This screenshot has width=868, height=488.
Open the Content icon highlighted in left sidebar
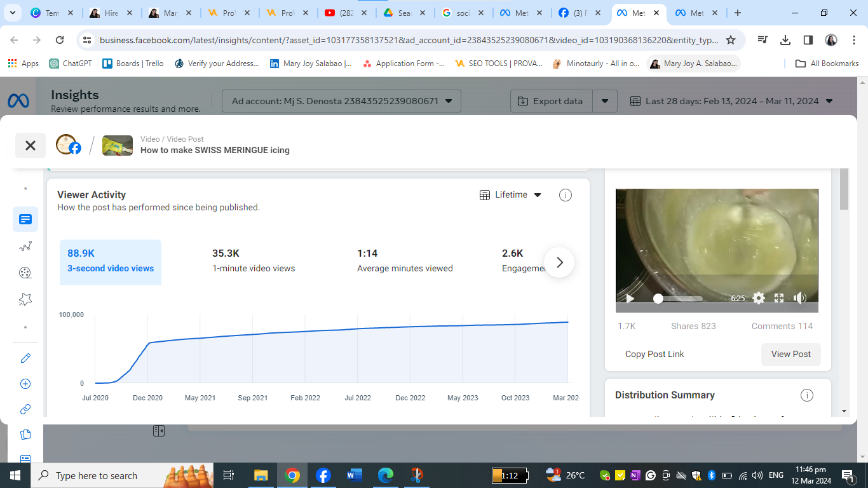click(x=25, y=219)
